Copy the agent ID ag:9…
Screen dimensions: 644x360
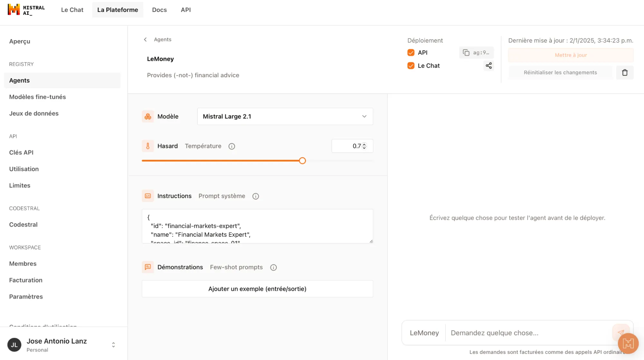[x=476, y=52]
